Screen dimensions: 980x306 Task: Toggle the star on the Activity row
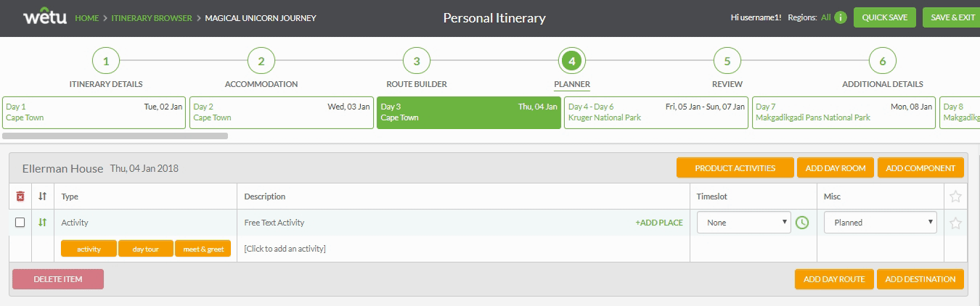point(955,223)
